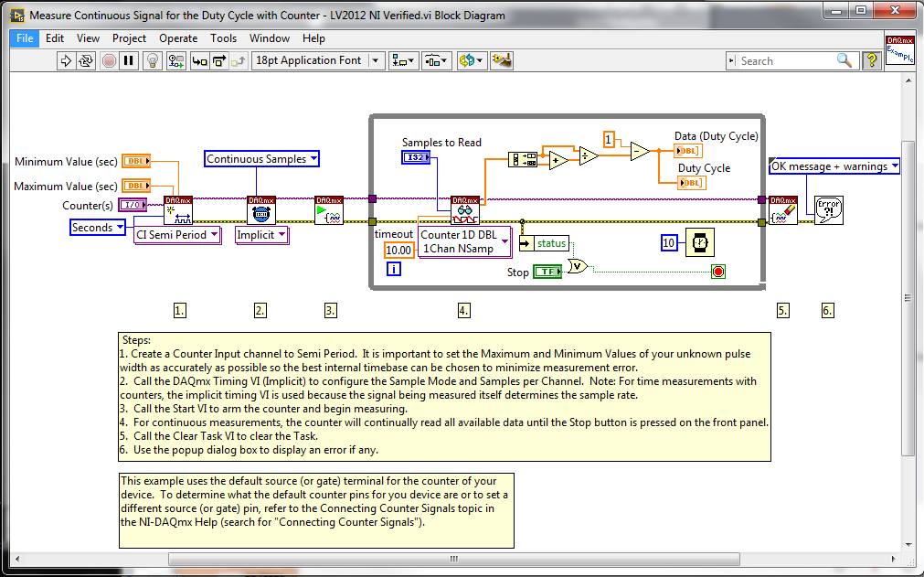924x577 pixels.
Task: Click the vertical scrollbar thumb
Action: [908, 297]
